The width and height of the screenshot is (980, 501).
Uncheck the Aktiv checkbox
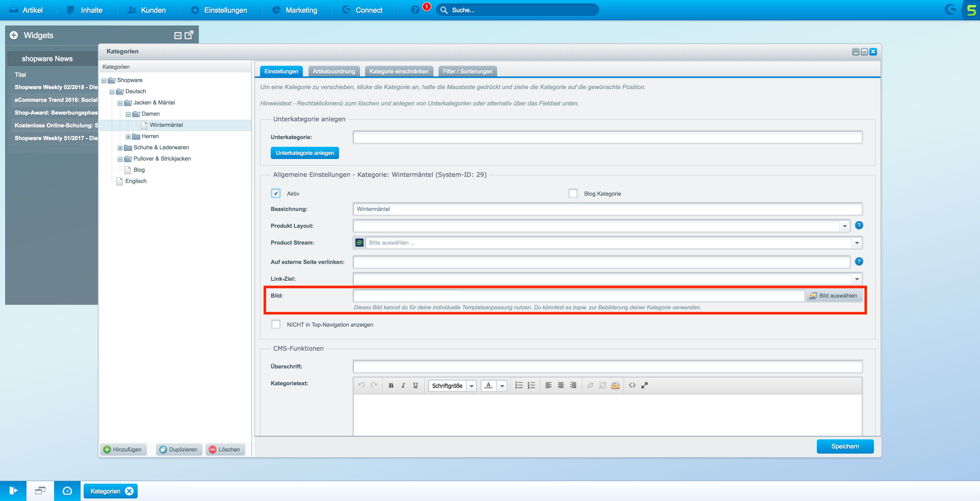tap(276, 193)
